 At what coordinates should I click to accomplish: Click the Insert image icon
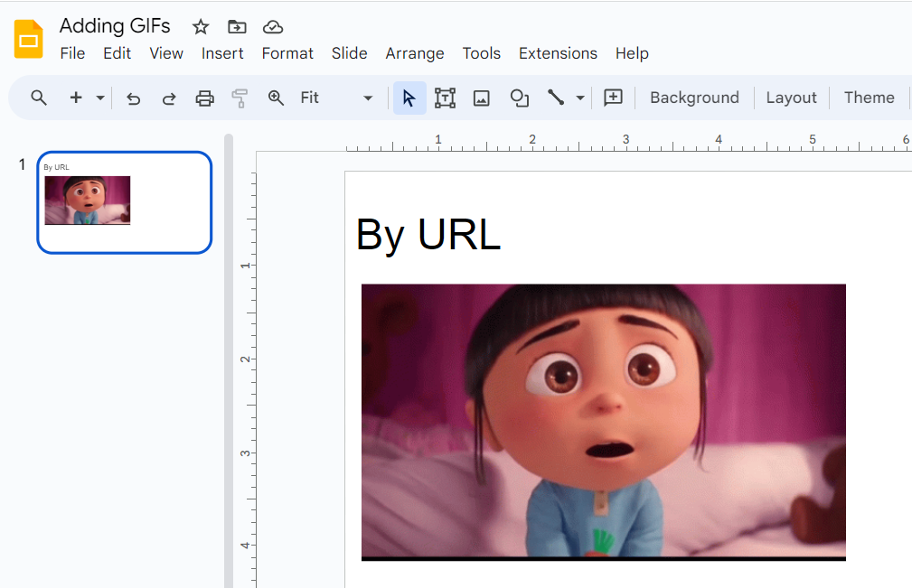click(481, 98)
